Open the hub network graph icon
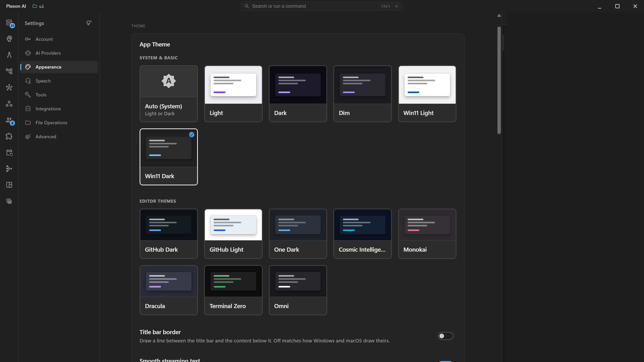The height and width of the screenshot is (362, 644). point(9,87)
